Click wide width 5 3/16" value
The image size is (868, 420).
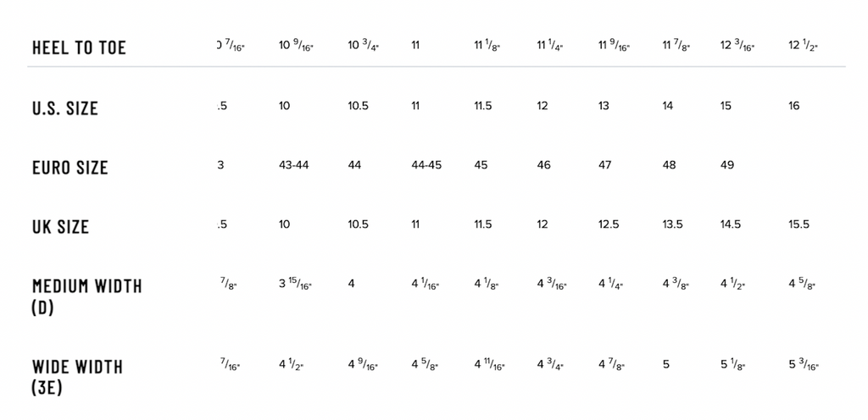coord(804,365)
